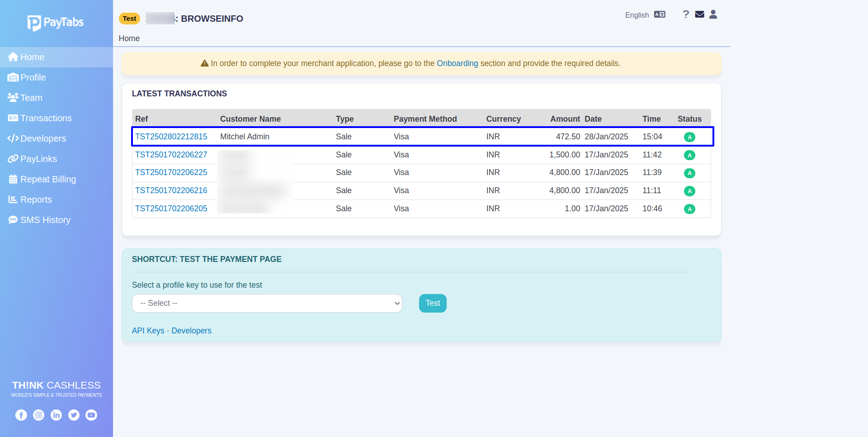Click the status badge for TST2502802212815
The width and height of the screenshot is (868, 437).
click(689, 137)
